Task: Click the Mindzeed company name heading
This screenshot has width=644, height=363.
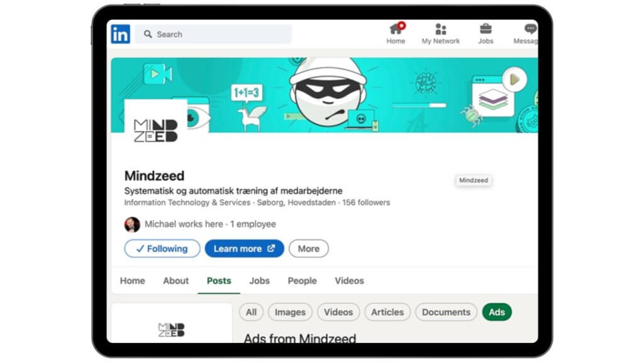Action: (155, 176)
